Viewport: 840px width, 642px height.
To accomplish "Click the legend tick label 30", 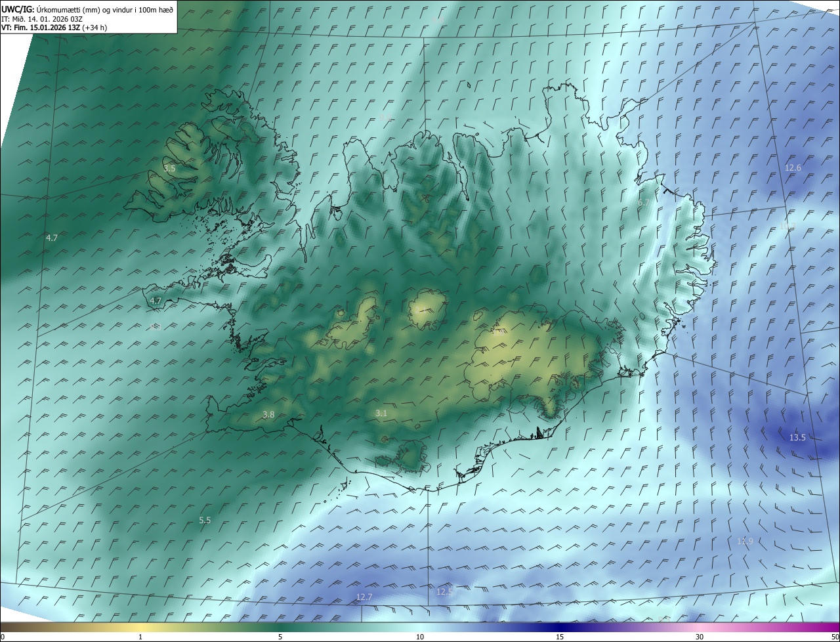I will [x=700, y=637].
